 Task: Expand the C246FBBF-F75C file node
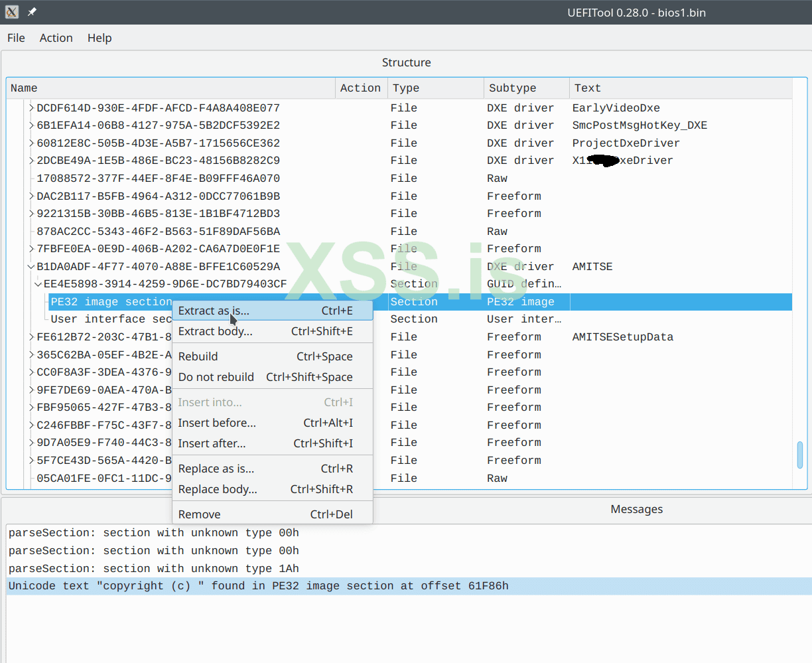click(31, 425)
